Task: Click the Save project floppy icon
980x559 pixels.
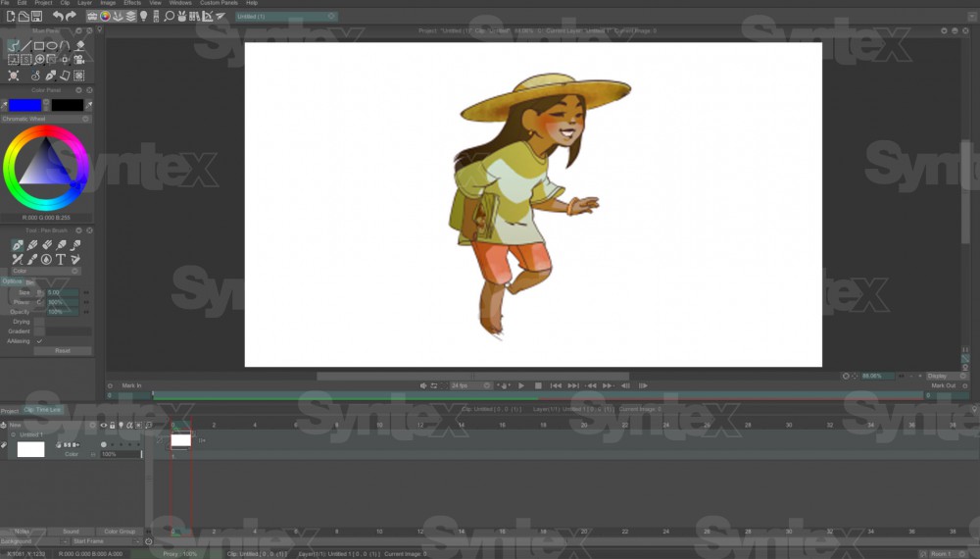Action: pos(36,16)
